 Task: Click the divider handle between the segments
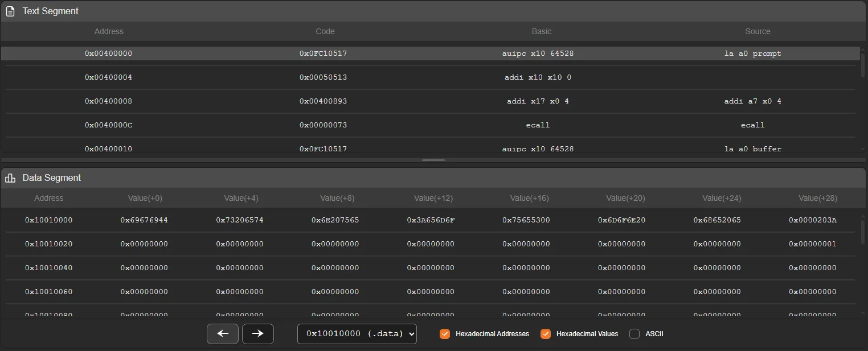[x=433, y=160]
